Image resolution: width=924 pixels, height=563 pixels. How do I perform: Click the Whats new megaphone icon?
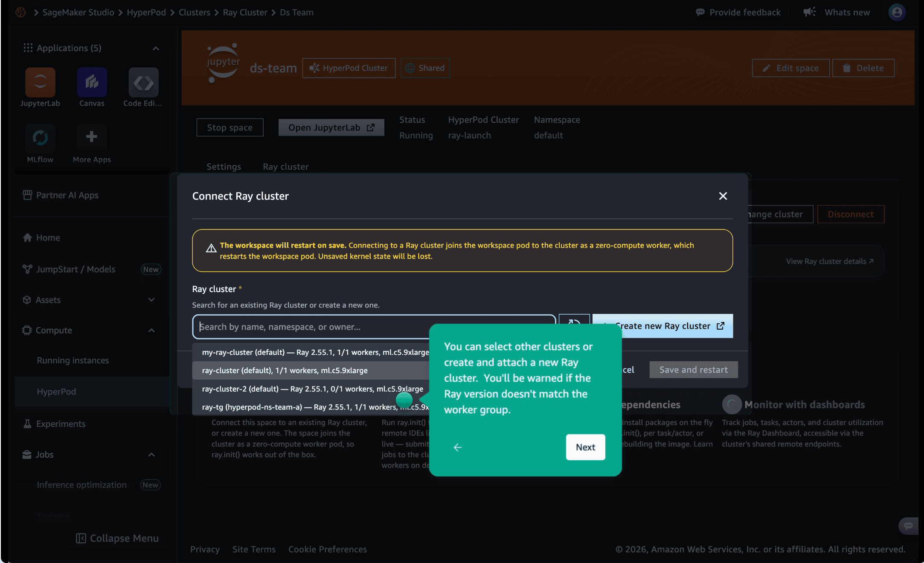tap(809, 12)
